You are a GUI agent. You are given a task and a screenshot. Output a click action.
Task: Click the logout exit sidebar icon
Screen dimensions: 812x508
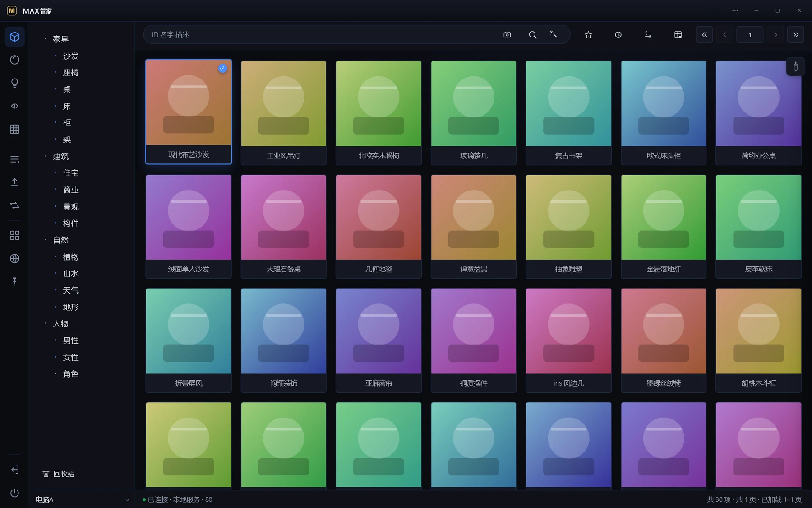click(x=14, y=470)
